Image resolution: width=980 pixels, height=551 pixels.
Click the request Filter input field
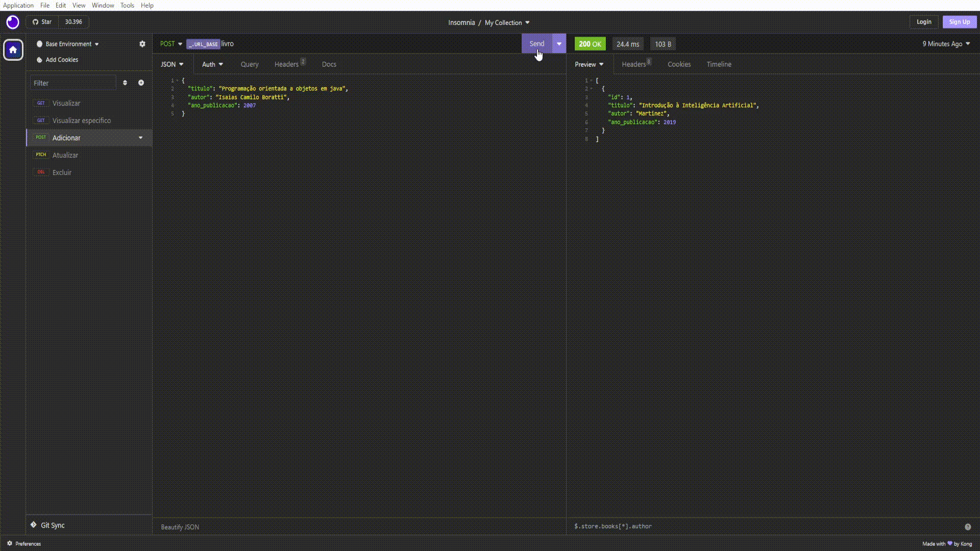pyautogui.click(x=73, y=83)
